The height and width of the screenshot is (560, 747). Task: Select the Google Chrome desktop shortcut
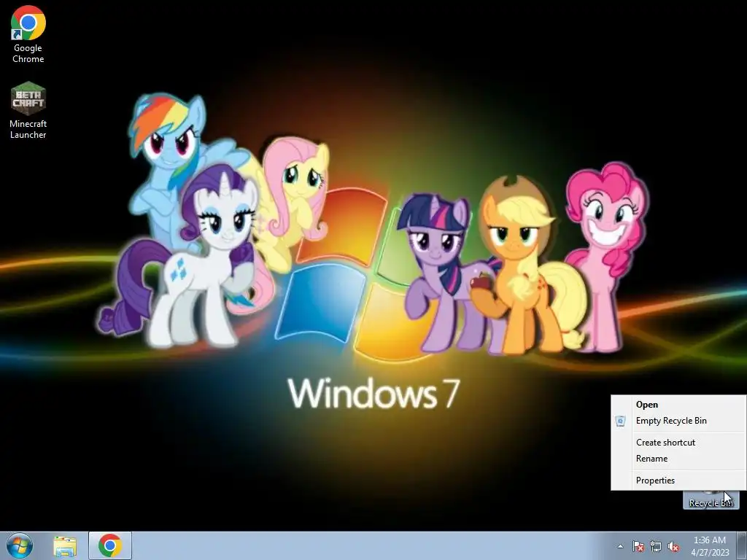pos(28,34)
